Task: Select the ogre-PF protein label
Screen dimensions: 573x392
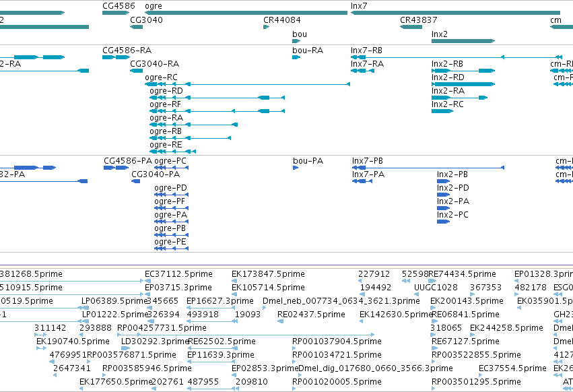Action: point(170,201)
